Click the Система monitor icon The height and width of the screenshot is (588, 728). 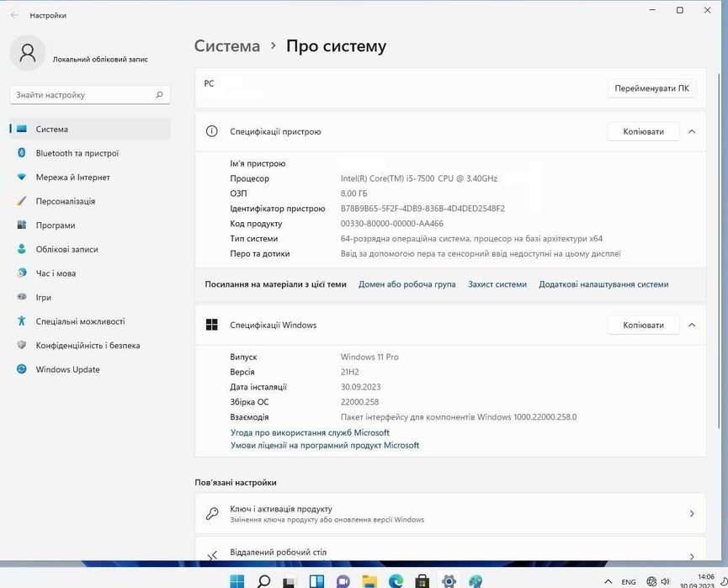pyautogui.click(x=21, y=129)
